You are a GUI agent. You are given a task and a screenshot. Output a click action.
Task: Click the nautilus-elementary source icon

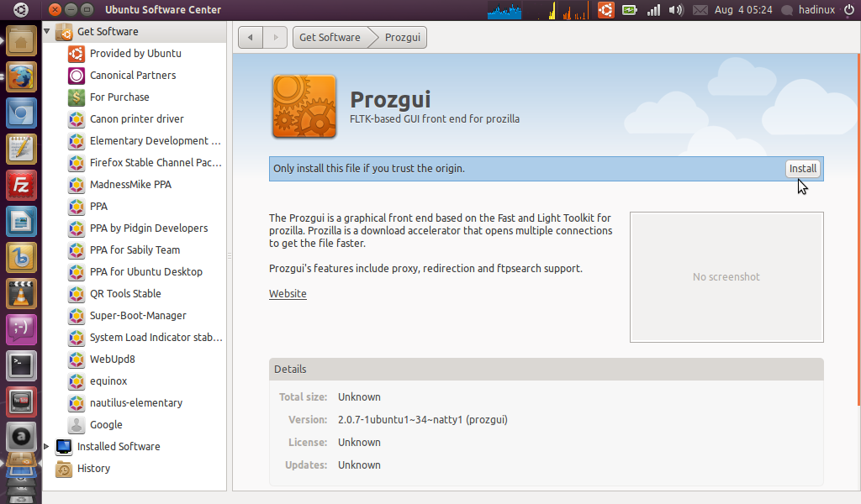[77, 403]
